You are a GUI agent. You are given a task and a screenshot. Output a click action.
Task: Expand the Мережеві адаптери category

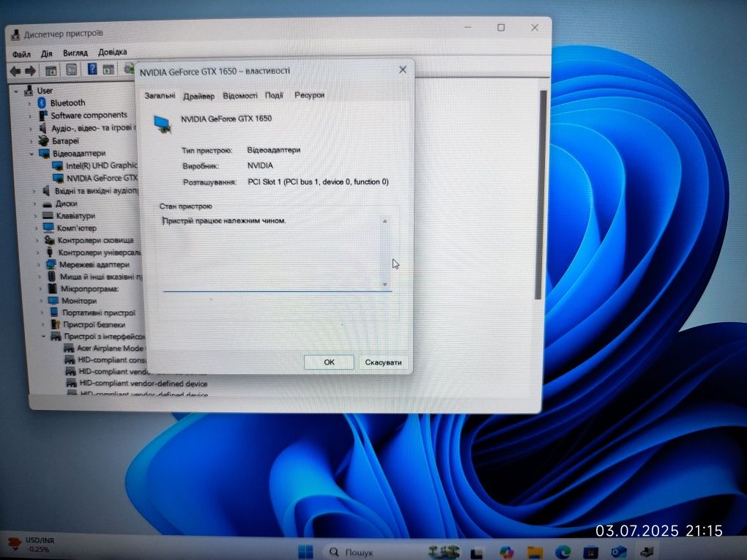39,264
